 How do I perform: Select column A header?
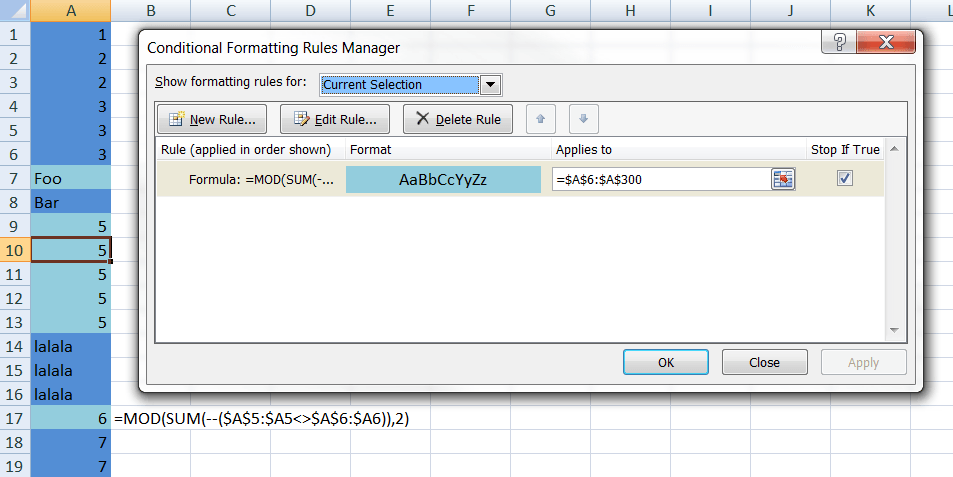(71, 10)
